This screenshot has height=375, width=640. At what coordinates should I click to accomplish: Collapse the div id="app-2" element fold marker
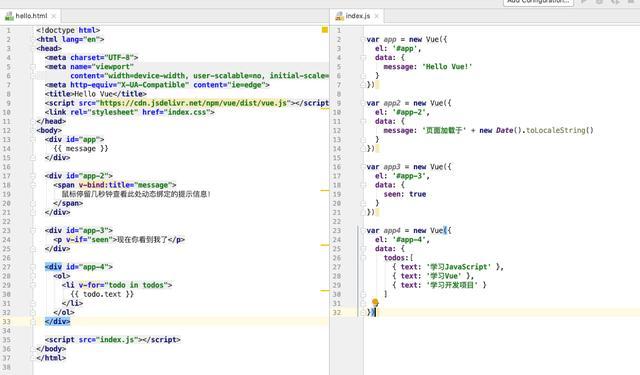click(33, 176)
